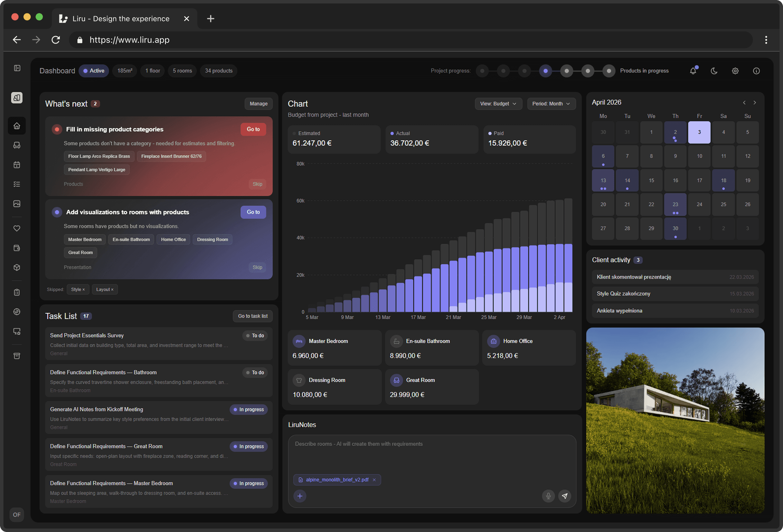Switch to the Active project filter
Screen dimensions: 783x532
[x=94, y=70]
